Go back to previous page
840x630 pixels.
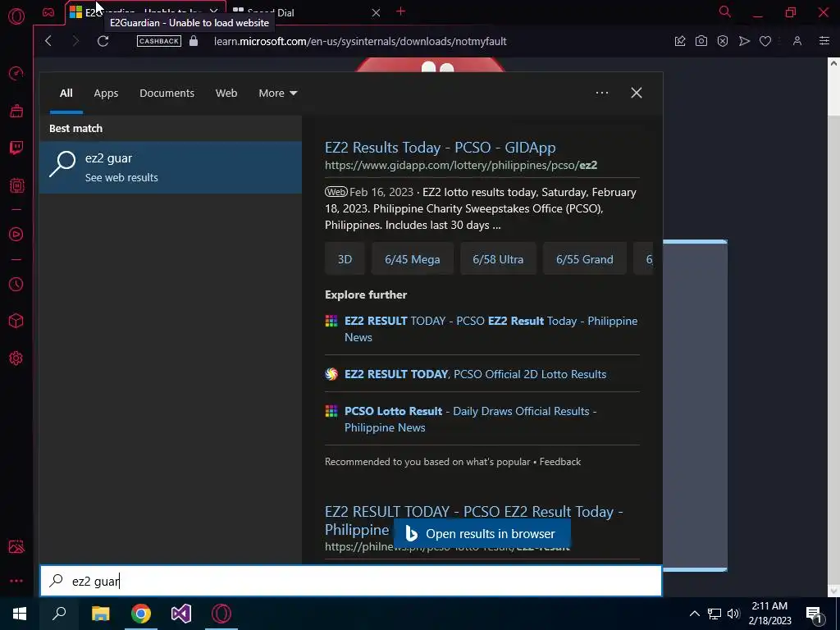pos(48,41)
